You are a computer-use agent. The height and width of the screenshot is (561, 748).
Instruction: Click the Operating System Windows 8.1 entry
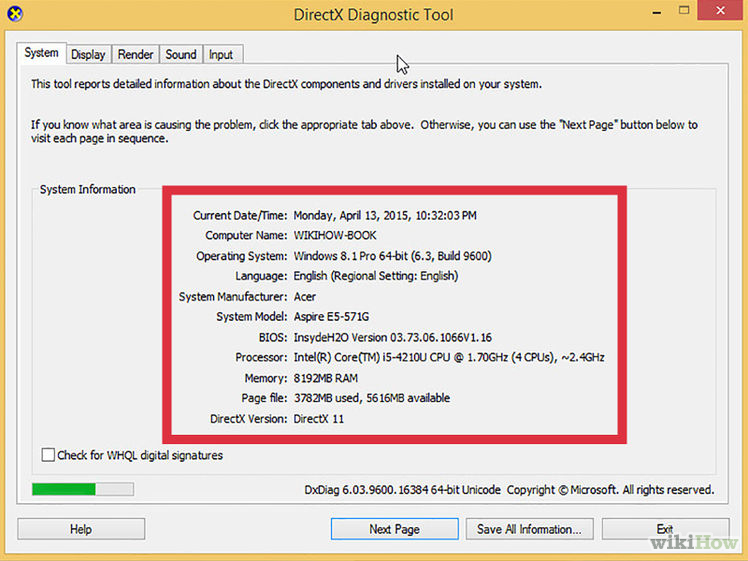coord(392,256)
